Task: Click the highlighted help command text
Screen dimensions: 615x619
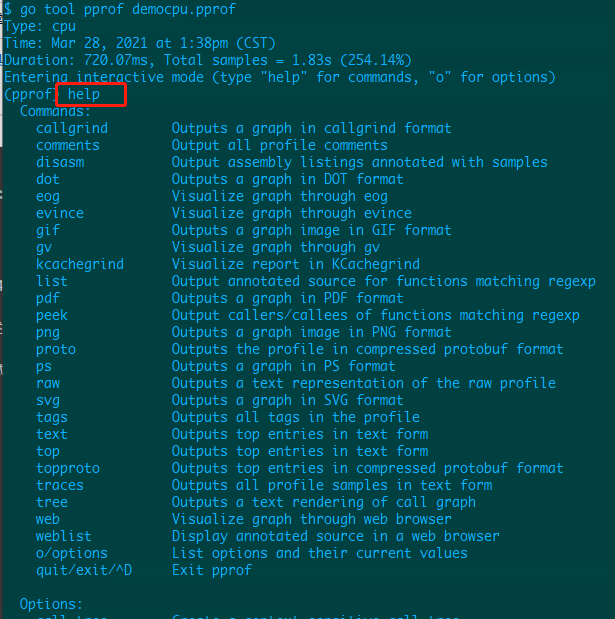Action: point(84,95)
